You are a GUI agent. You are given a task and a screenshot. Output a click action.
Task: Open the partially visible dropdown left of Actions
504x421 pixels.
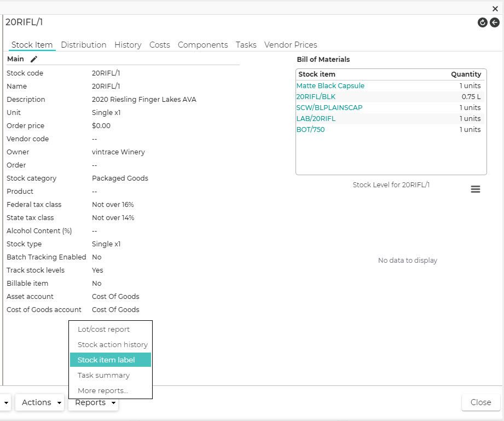coord(5,402)
